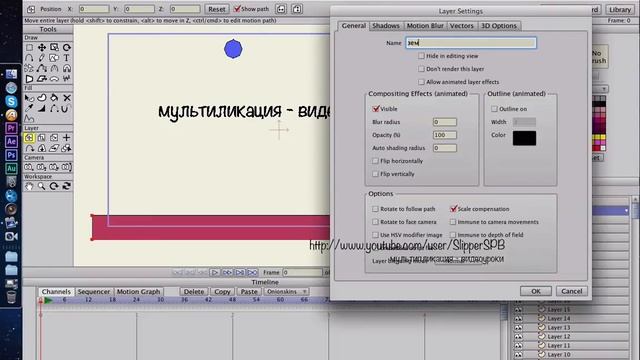
Task: Toggle Show path checkbox
Action: point(237,9)
